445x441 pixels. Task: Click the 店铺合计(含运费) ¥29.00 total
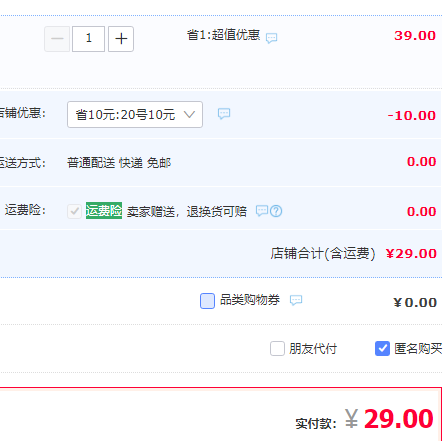354,254
